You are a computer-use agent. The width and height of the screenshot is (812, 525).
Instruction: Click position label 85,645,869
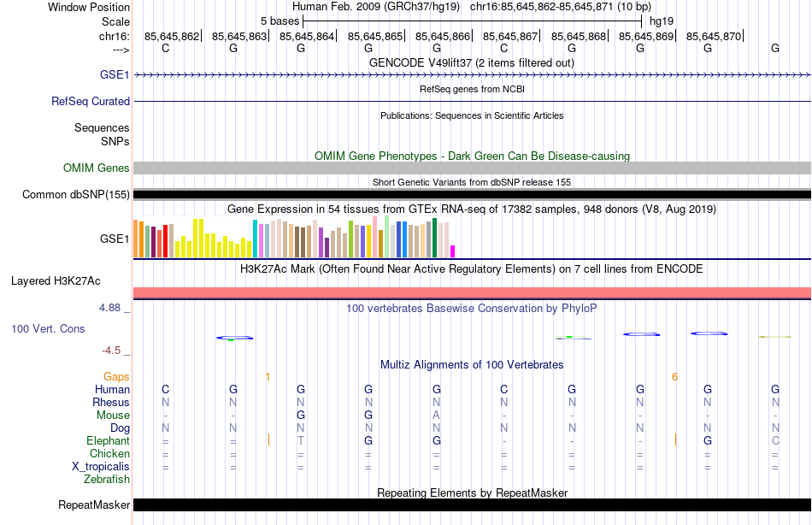point(646,36)
